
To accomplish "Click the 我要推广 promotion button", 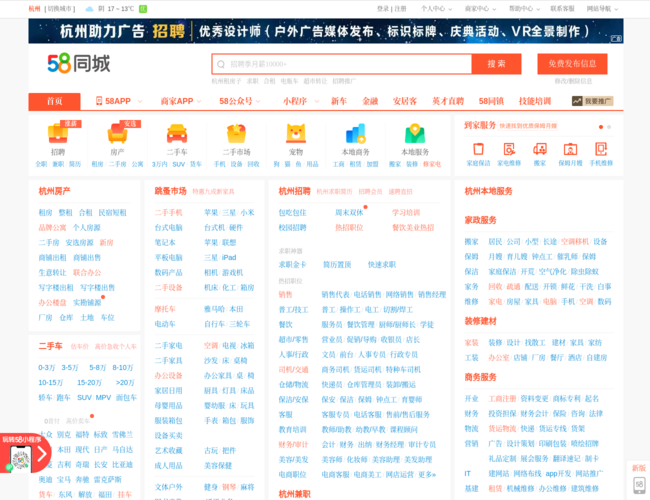I will pyautogui.click(x=592, y=101).
